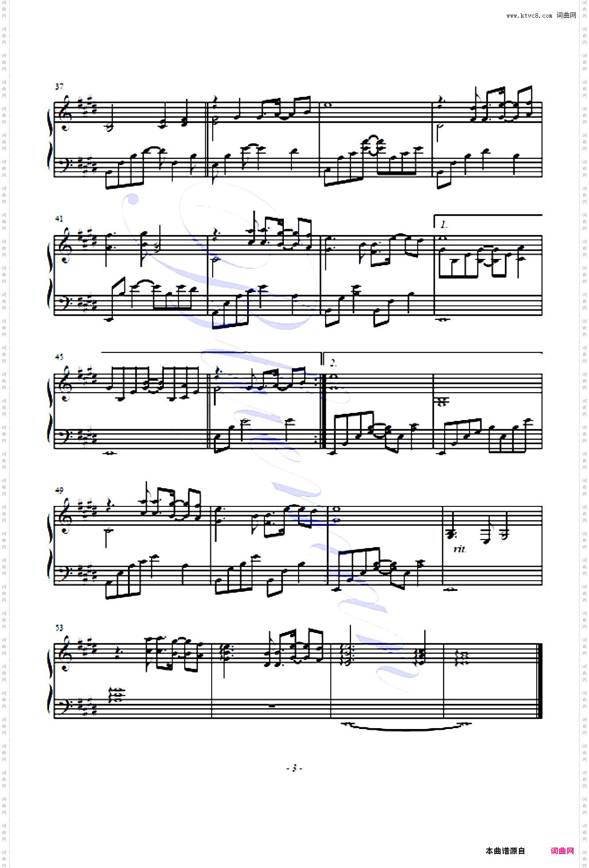Click the pink 词曲网 footer link
This screenshot has height=868, width=589.
coord(562,850)
